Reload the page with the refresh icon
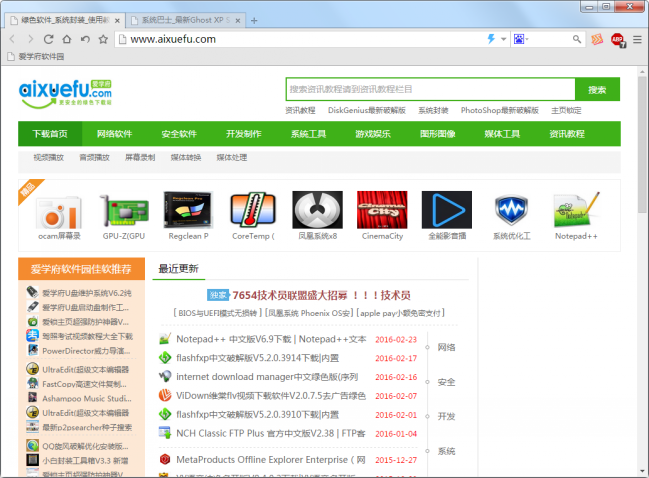The image size is (649, 478). 48,39
